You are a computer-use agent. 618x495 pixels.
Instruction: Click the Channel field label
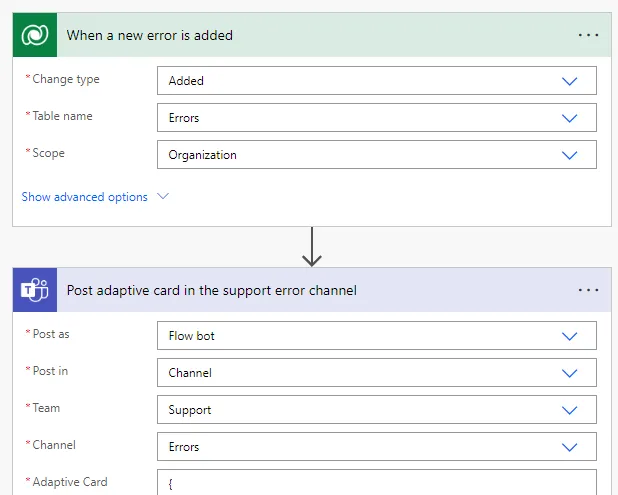point(54,445)
